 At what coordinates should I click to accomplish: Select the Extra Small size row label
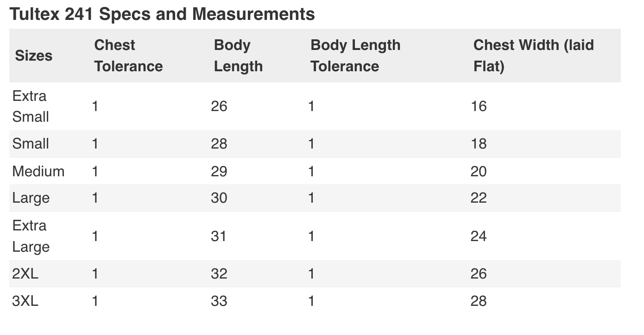click(31, 106)
